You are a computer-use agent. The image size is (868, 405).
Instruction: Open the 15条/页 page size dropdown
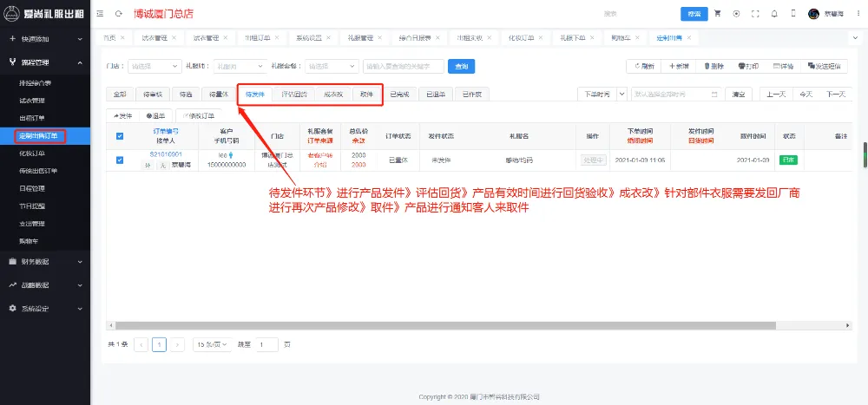[x=212, y=344]
